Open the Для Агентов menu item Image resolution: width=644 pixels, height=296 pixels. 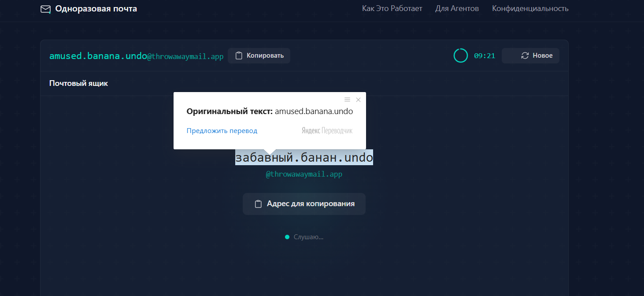tap(457, 8)
